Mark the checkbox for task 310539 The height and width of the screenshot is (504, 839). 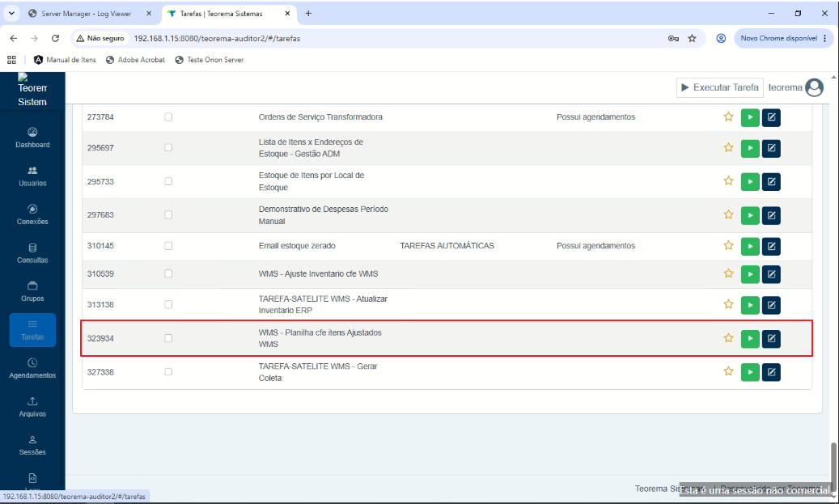click(x=168, y=273)
